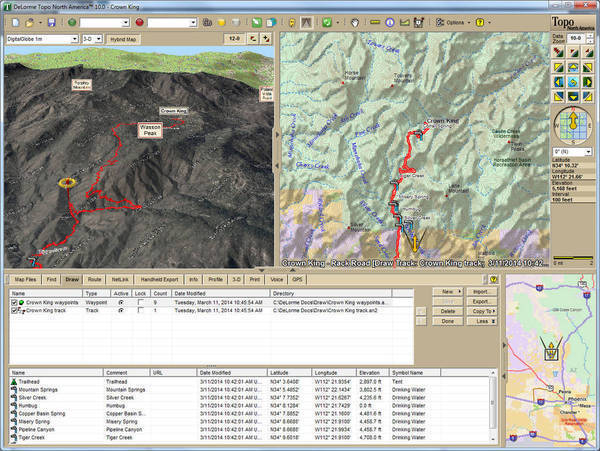The width and height of the screenshot is (600, 451).
Task: Click the Delete button
Action: [x=447, y=311]
